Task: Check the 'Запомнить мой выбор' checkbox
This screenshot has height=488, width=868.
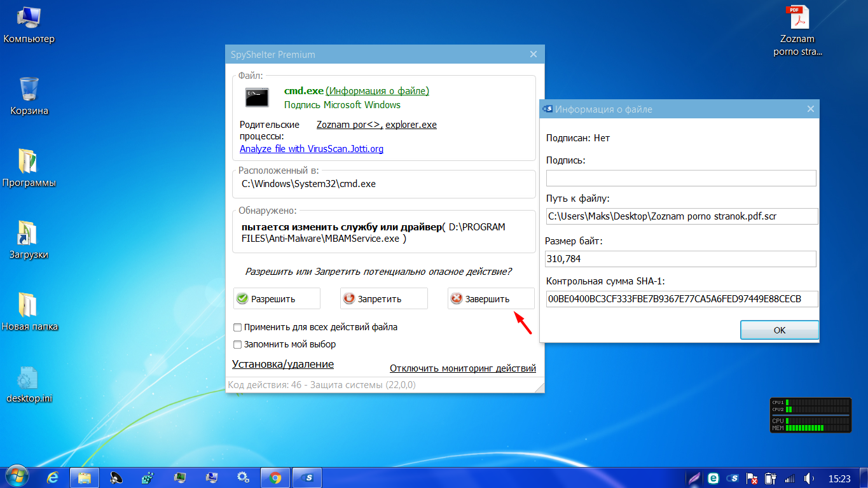Action: click(x=238, y=344)
